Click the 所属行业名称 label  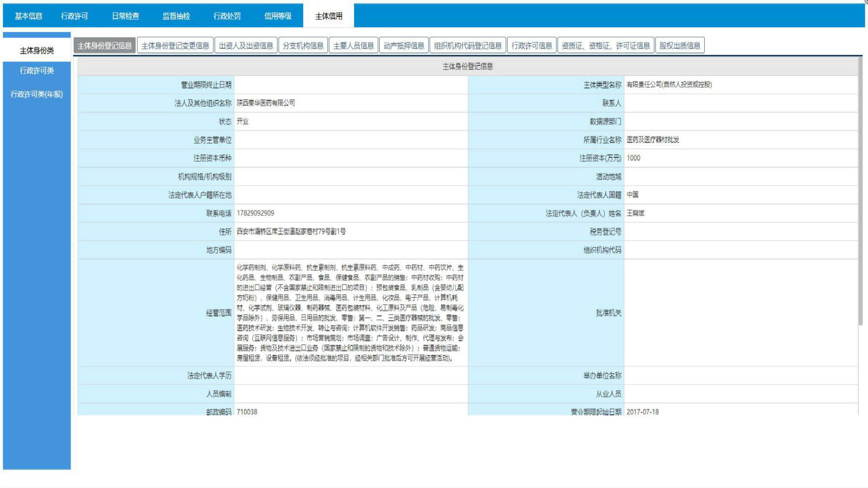[602, 140]
